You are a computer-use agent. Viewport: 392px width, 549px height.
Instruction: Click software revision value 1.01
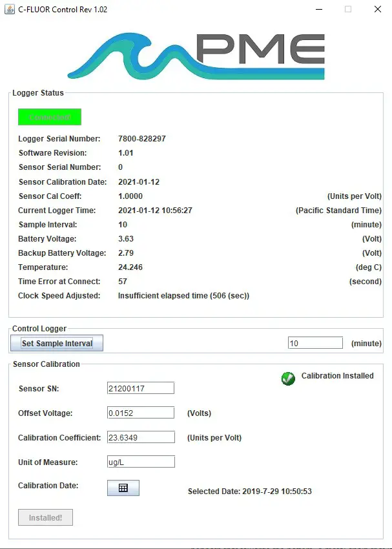coord(126,153)
